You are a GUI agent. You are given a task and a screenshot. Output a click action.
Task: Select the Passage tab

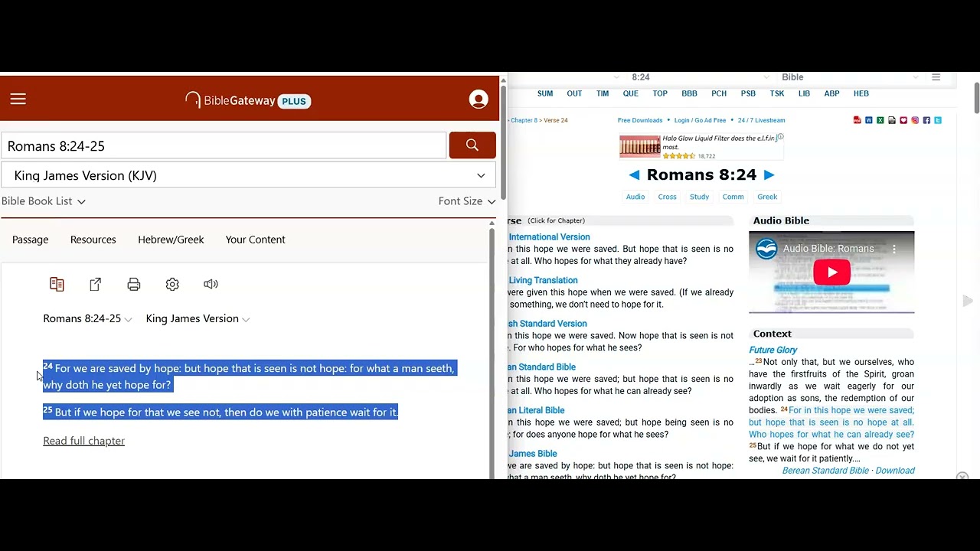(31, 240)
